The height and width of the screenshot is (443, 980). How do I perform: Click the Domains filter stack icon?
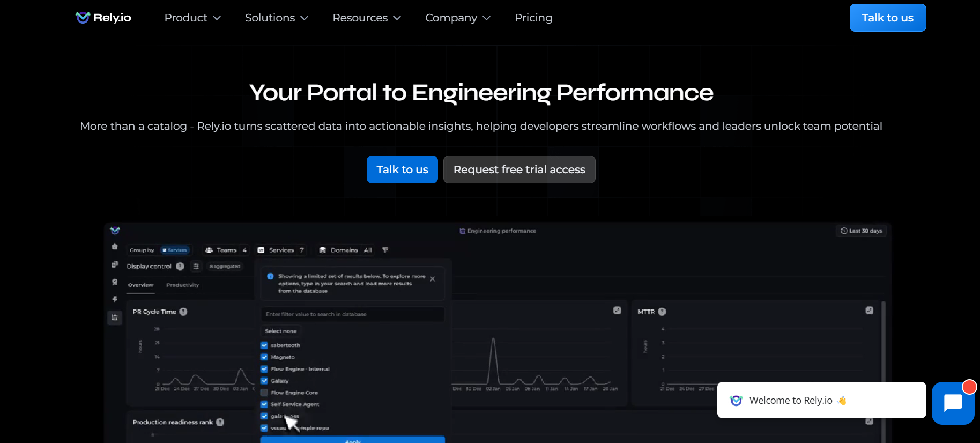click(x=323, y=250)
